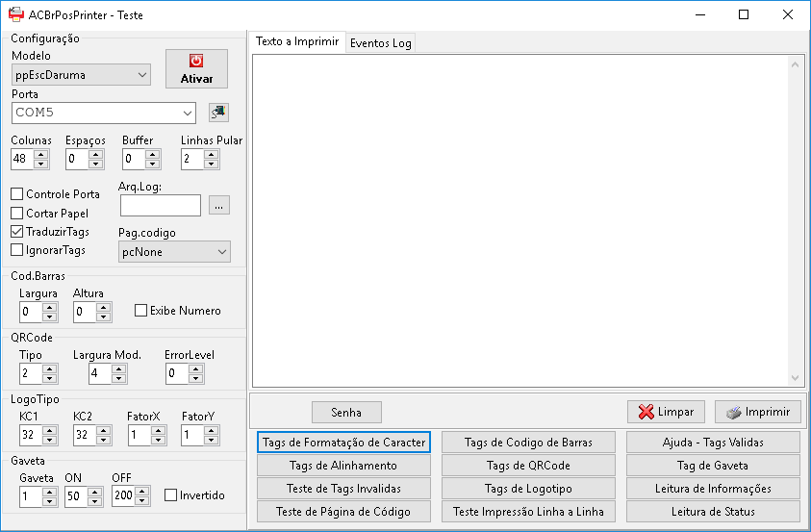Decrease the Linhas Pular spinner value
This screenshot has height=532, width=811.
click(x=211, y=164)
